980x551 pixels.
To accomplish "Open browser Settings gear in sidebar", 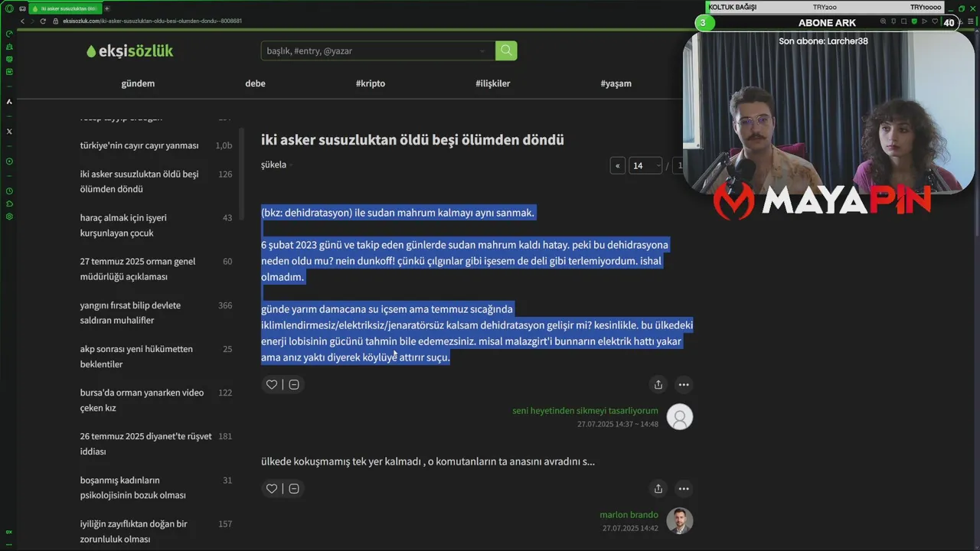I will (9, 217).
